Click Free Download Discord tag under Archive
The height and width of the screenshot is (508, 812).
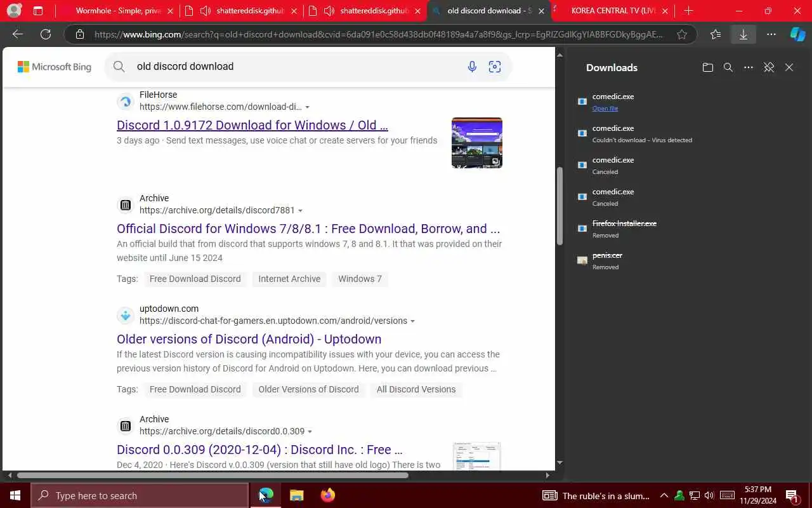[x=195, y=279]
